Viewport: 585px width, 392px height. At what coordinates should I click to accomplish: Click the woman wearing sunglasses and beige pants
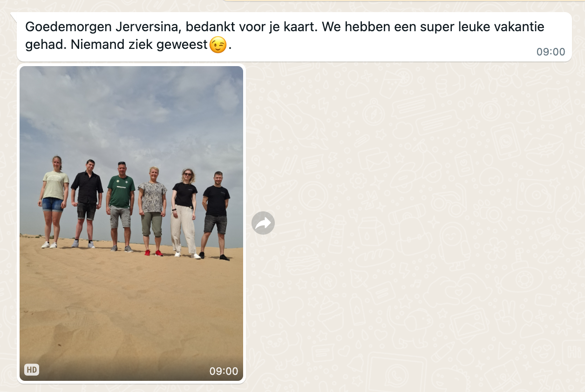pyautogui.click(x=185, y=212)
